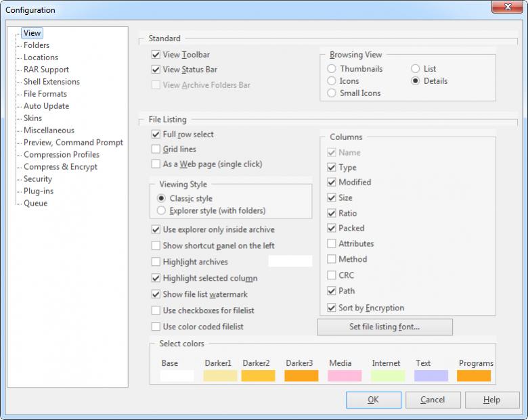Select the View category in the tree
The width and height of the screenshot is (528, 420).
32,33
